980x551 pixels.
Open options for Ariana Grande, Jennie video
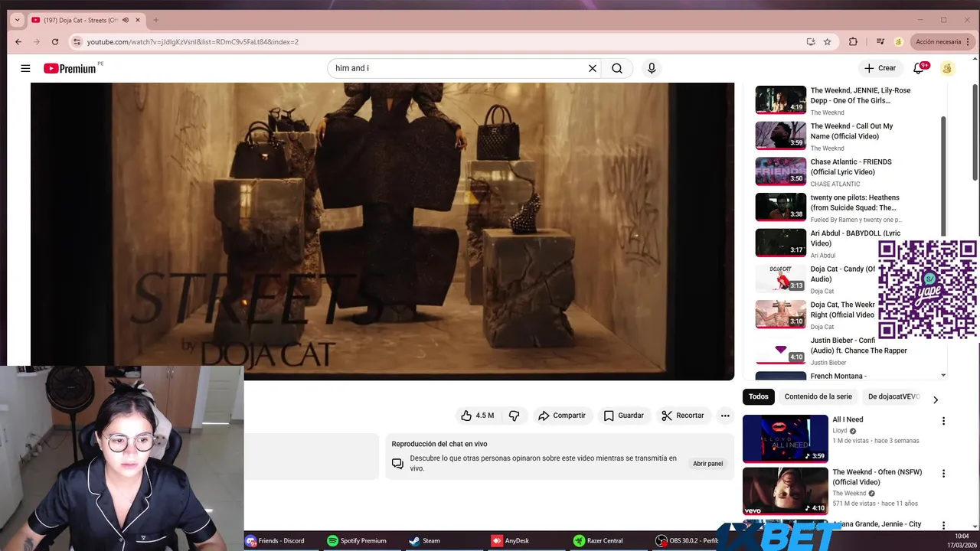tap(943, 525)
